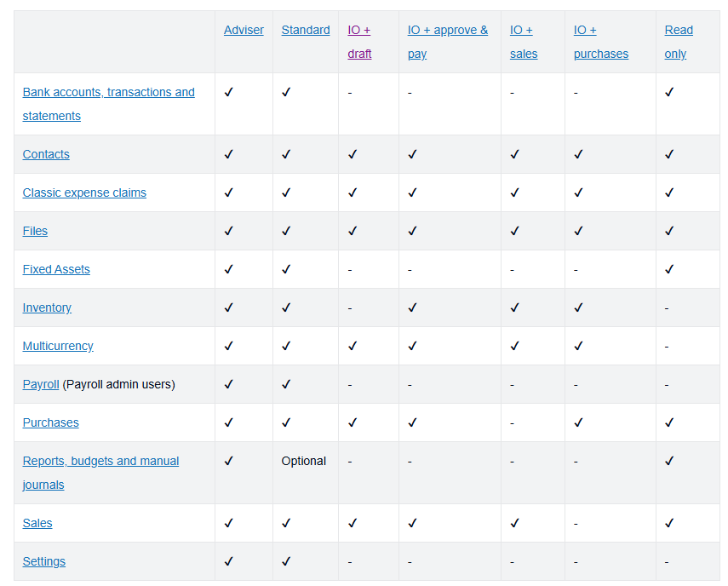Viewport: 728px width, 586px height.
Task: Click IO + sales dash in Purchases row
Action: (512, 423)
